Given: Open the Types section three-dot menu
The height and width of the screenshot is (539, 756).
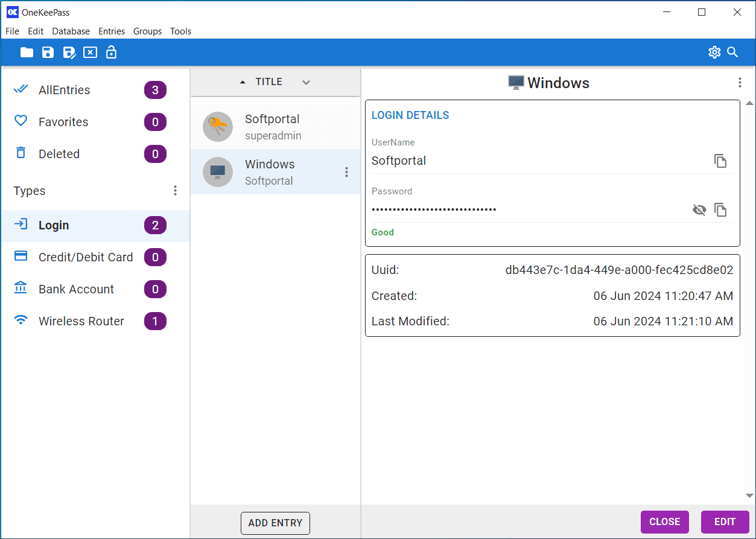Looking at the screenshot, I should tap(175, 191).
